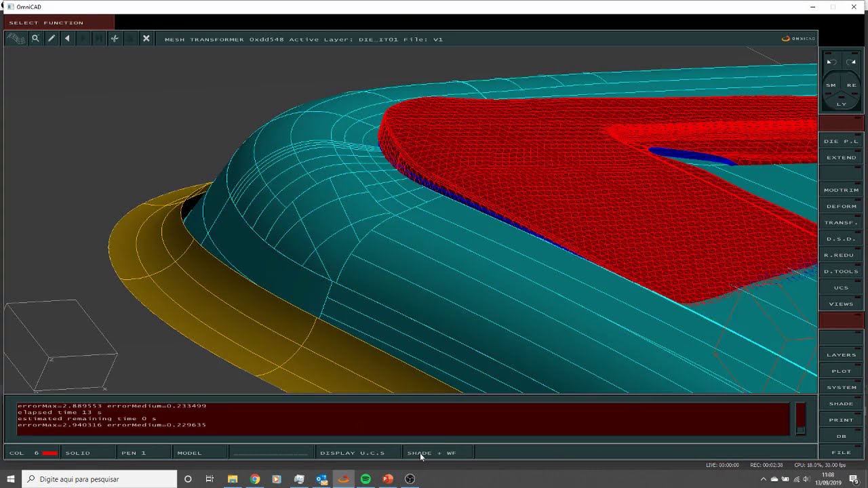The height and width of the screenshot is (488, 868).
Task: Click the X cancel icon in toolbar
Action: tap(146, 39)
